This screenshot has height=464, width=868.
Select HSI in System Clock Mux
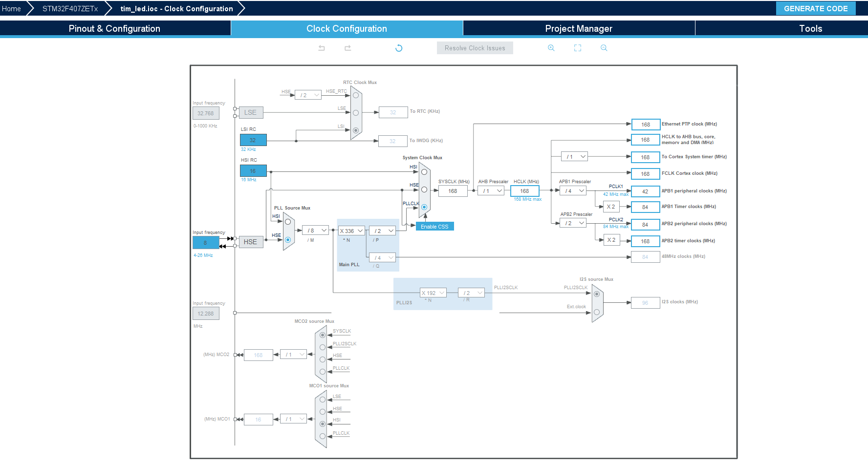click(424, 172)
